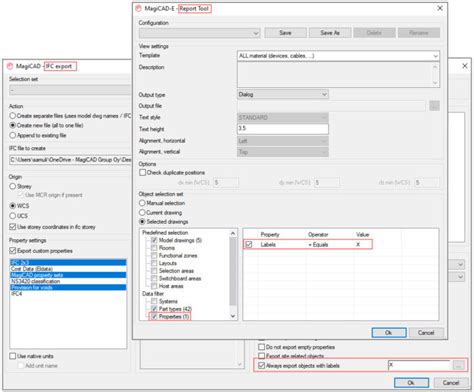
Task: Close the Report Tool dialog window
Action: (440, 8)
